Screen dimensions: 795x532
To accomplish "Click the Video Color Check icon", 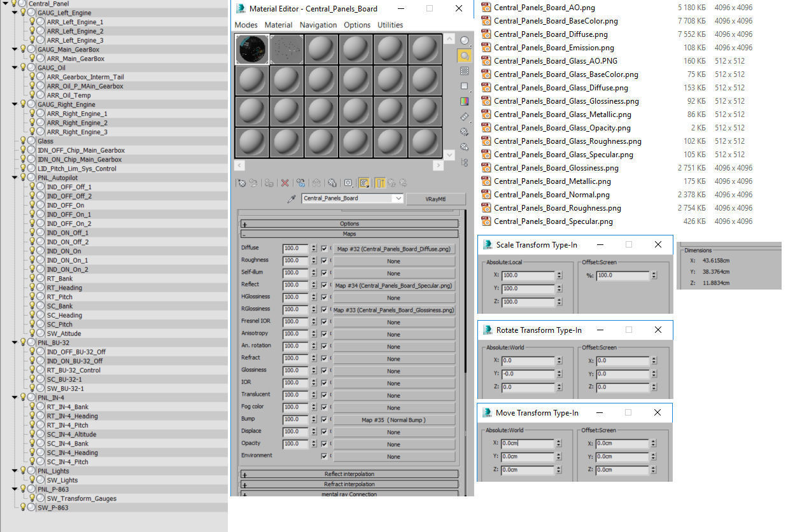I will (465, 101).
